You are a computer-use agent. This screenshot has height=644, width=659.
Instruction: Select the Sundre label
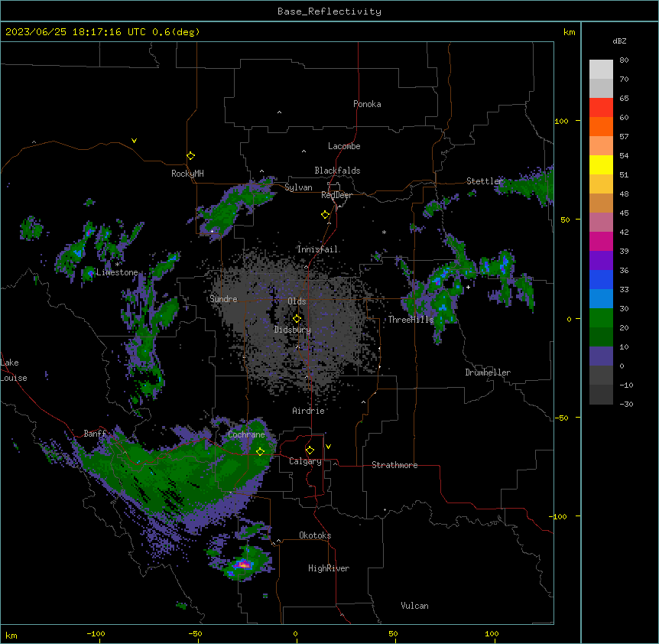coord(223,299)
